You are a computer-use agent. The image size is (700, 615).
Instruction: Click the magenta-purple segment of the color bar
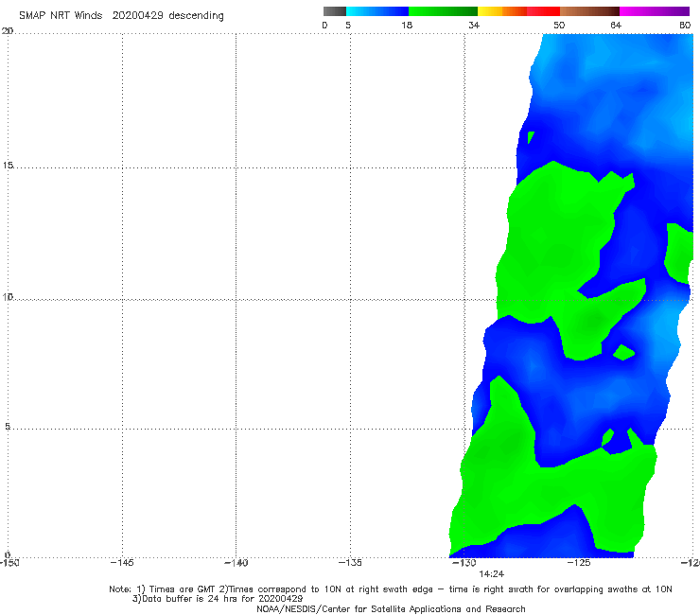point(655,11)
